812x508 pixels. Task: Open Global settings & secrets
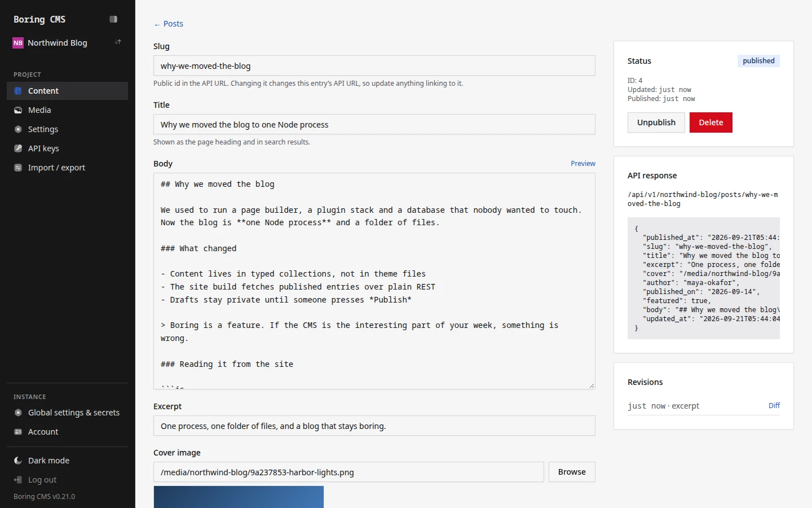(x=67, y=413)
